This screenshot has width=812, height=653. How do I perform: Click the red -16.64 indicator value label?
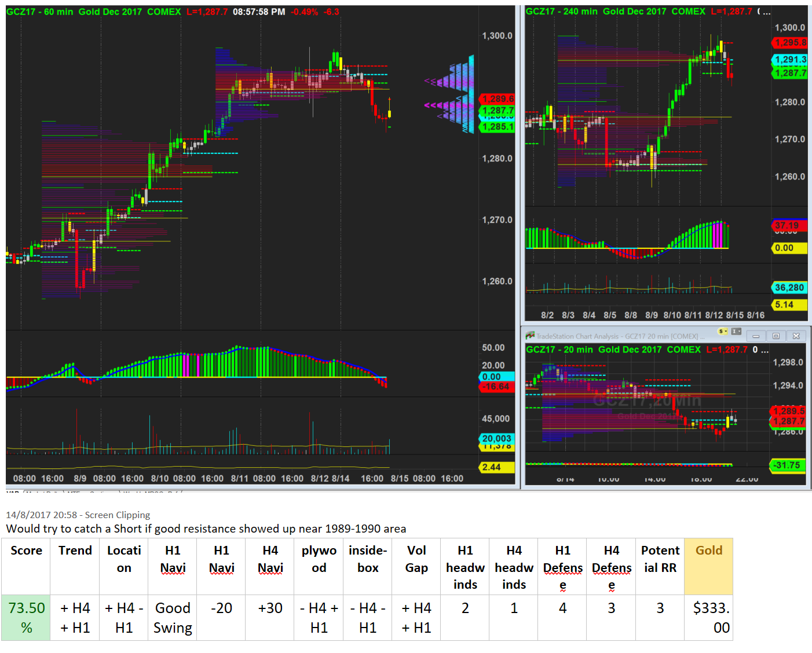[x=497, y=387]
